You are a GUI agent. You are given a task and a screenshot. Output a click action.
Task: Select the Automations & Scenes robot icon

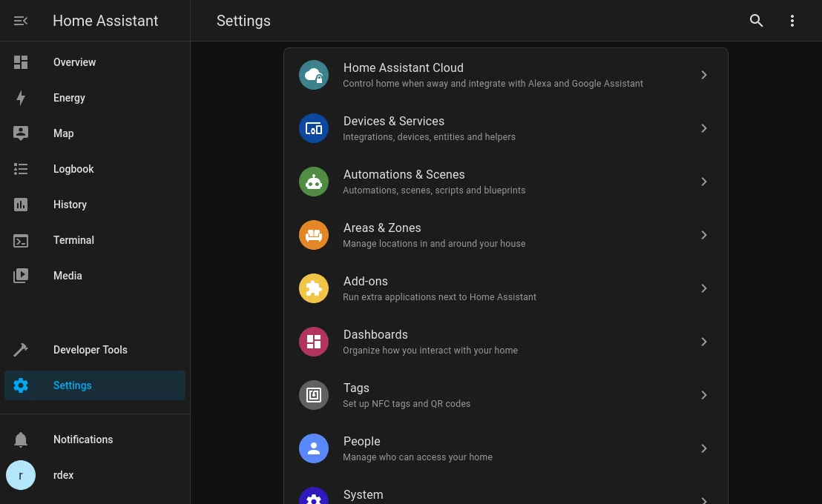click(314, 182)
